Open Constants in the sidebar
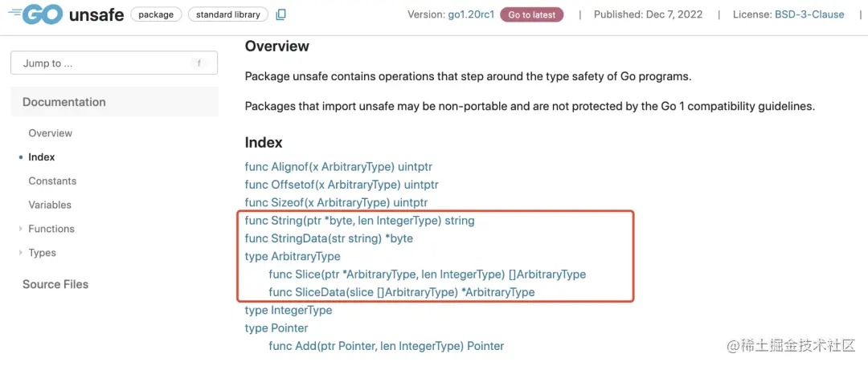868x366 pixels. click(x=52, y=181)
